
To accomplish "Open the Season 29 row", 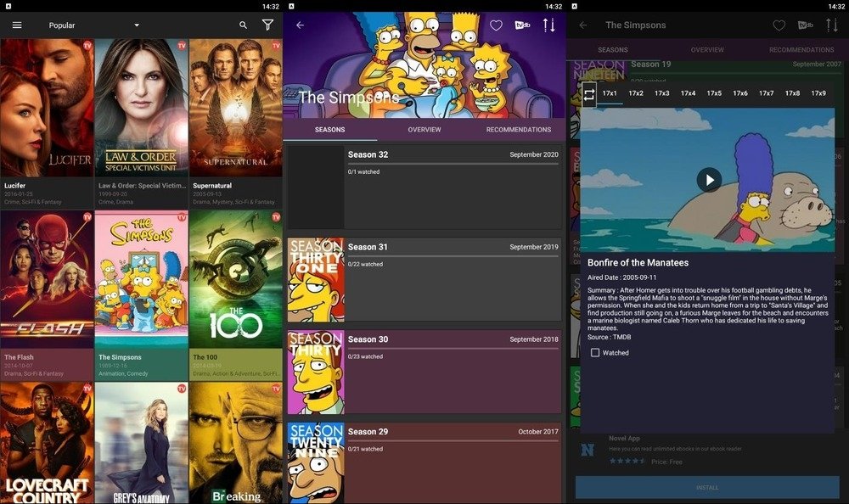I will [x=424, y=463].
